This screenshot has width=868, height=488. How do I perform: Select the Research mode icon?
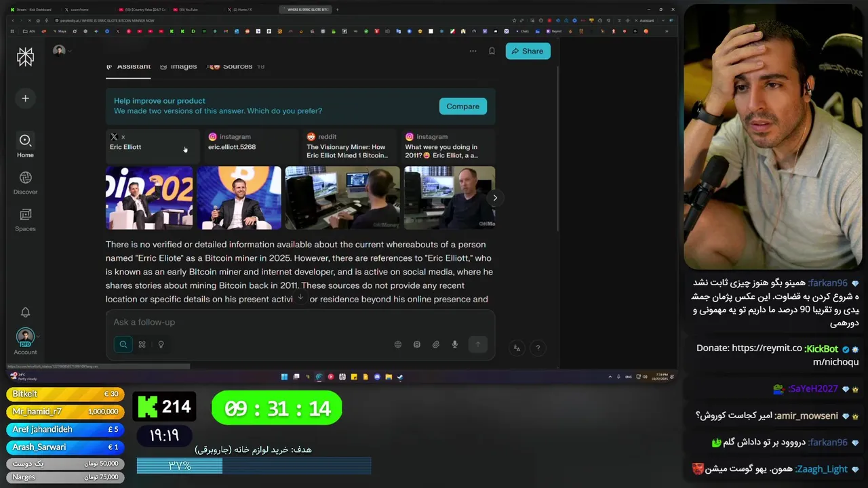(142, 344)
